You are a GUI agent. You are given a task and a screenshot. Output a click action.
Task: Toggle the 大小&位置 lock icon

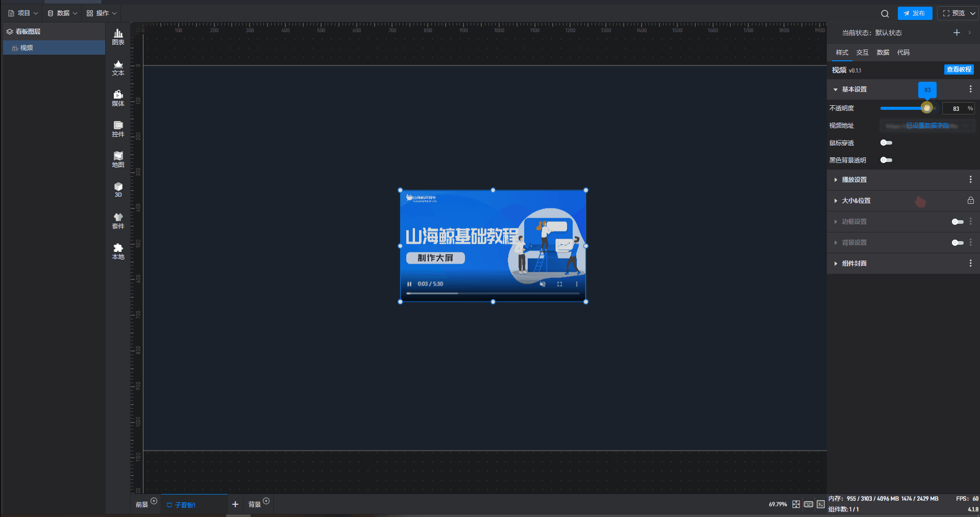click(x=970, y=201)
